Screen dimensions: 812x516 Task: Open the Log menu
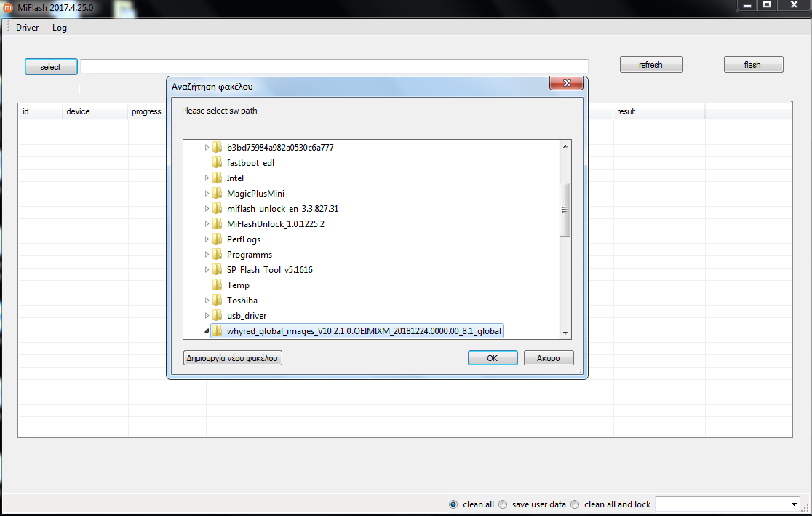pos(60,28)
